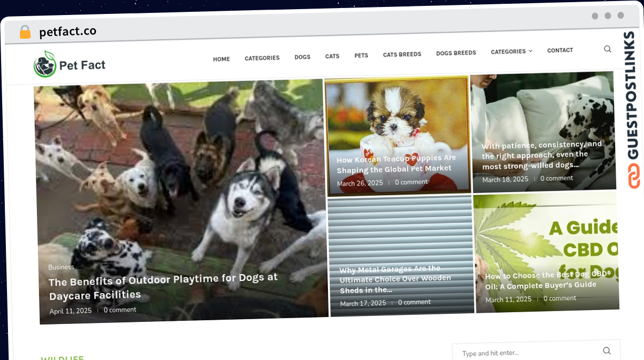Click the Business category label
This screenshot has width=644, height=360.
click(61, 267)
